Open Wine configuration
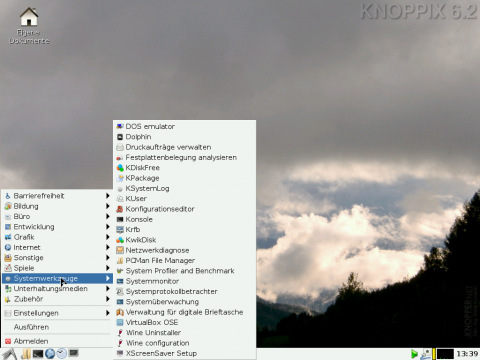 (x=184, y=343)
